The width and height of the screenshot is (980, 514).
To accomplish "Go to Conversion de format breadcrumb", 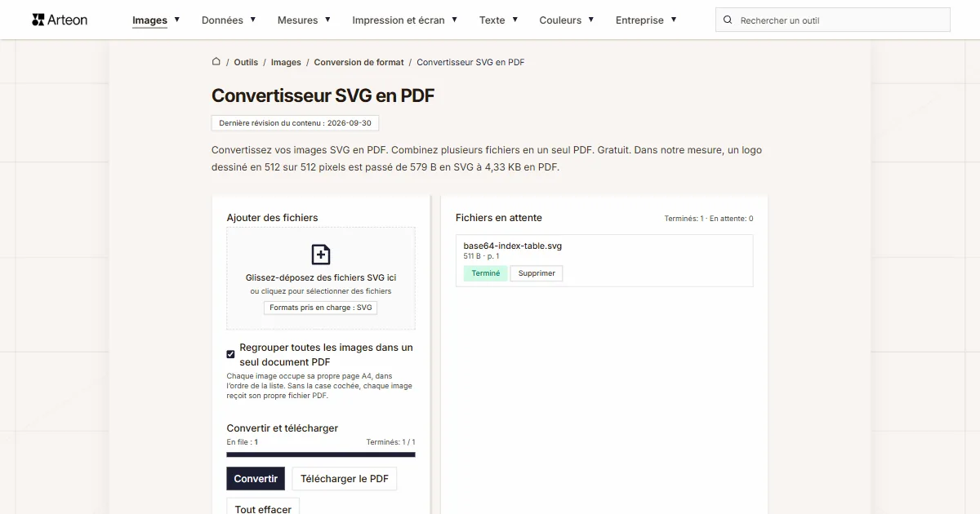I will tap(359, 62).
